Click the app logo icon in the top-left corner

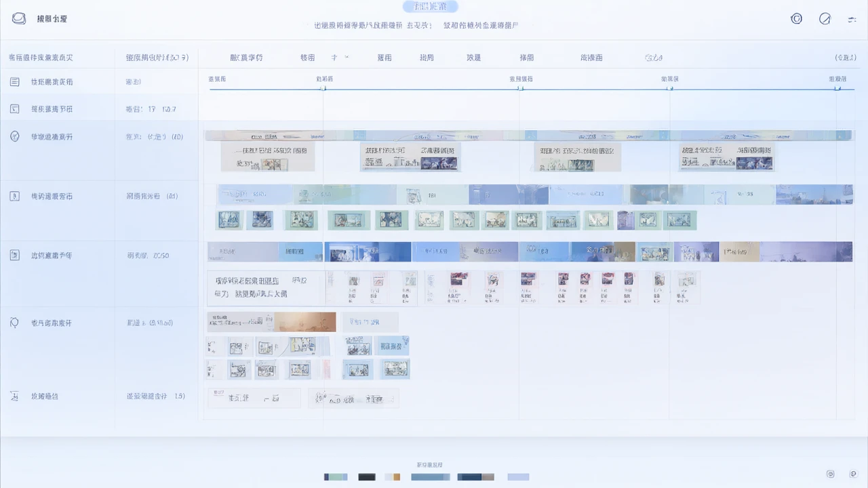pyautogui.click(x=19, y=18)
